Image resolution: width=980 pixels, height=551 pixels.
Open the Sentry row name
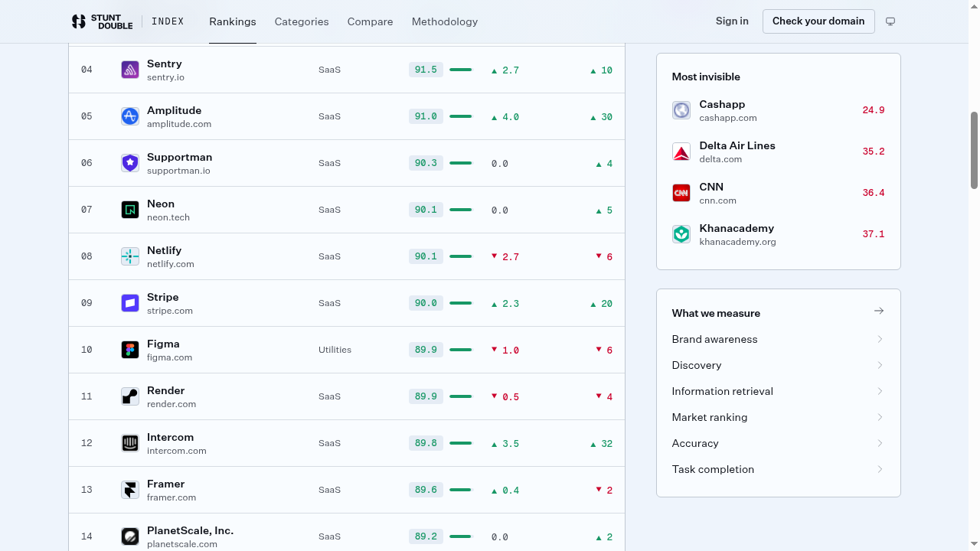(x=165, y=64)
